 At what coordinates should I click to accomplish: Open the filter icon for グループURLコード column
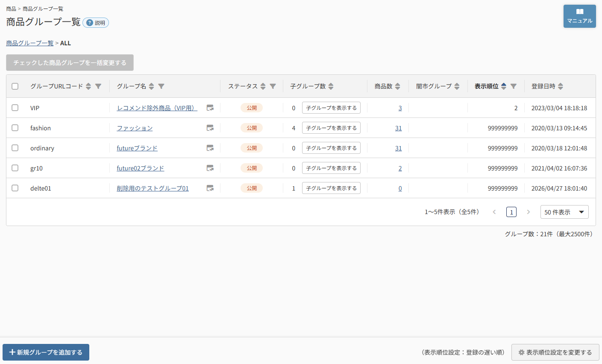tap(98, 86)
